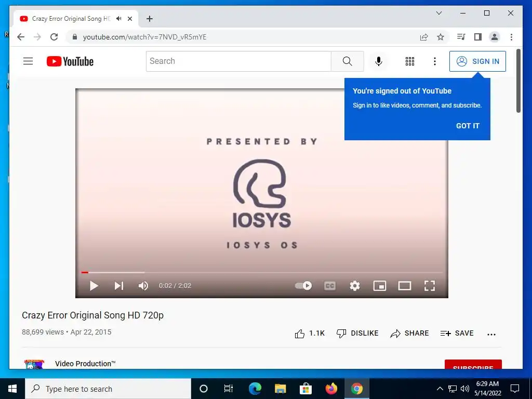
Task: Open the Video Production channel avatar
Action: (34, 364)
